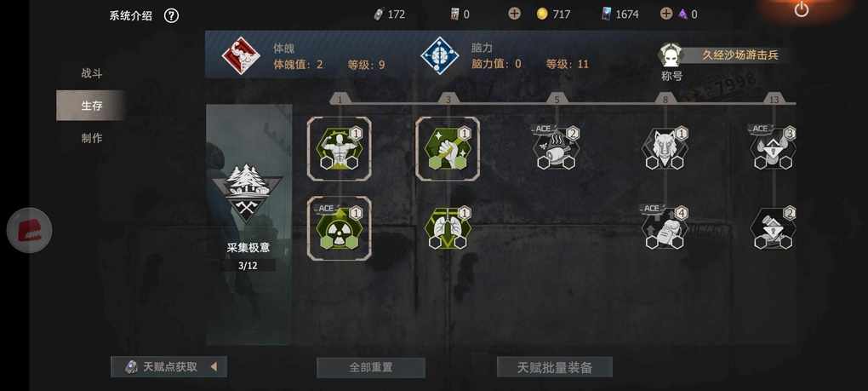Click the 全部重置 button
868x391 pixels.
point(371,367)
